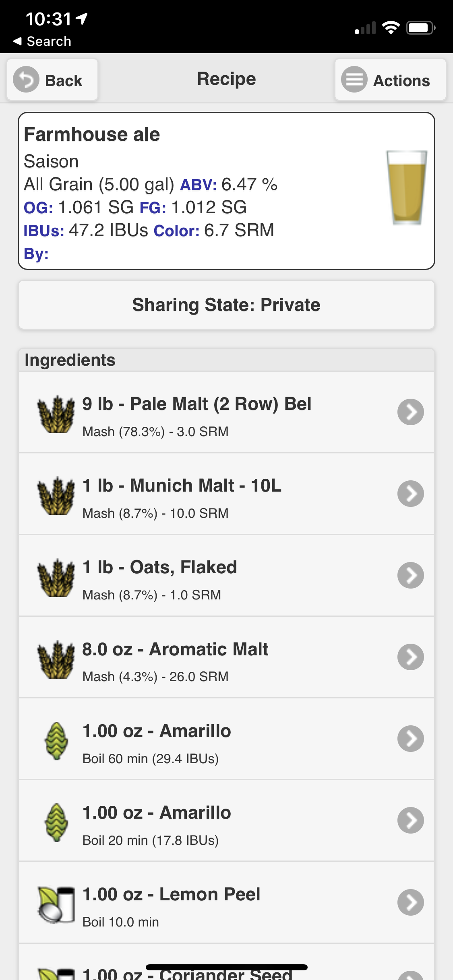Open Aromatic Malt detail chevron
Image resolution: width=453 pixels, height=980 pixels.
(x=410, y=657)
